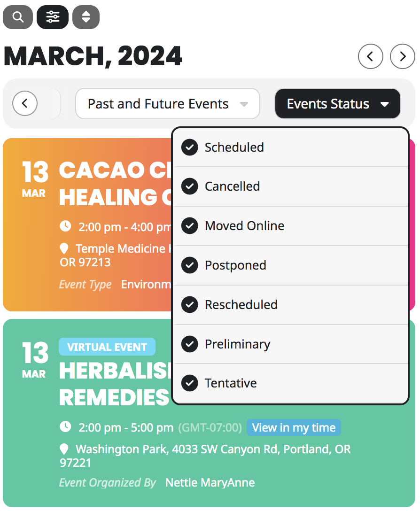
Task: Open the event search
Action: (x=17, y=17)
